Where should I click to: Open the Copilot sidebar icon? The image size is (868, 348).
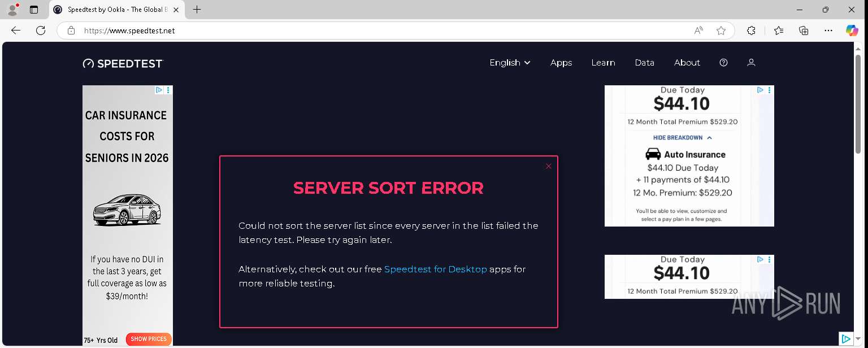[852, 31]
